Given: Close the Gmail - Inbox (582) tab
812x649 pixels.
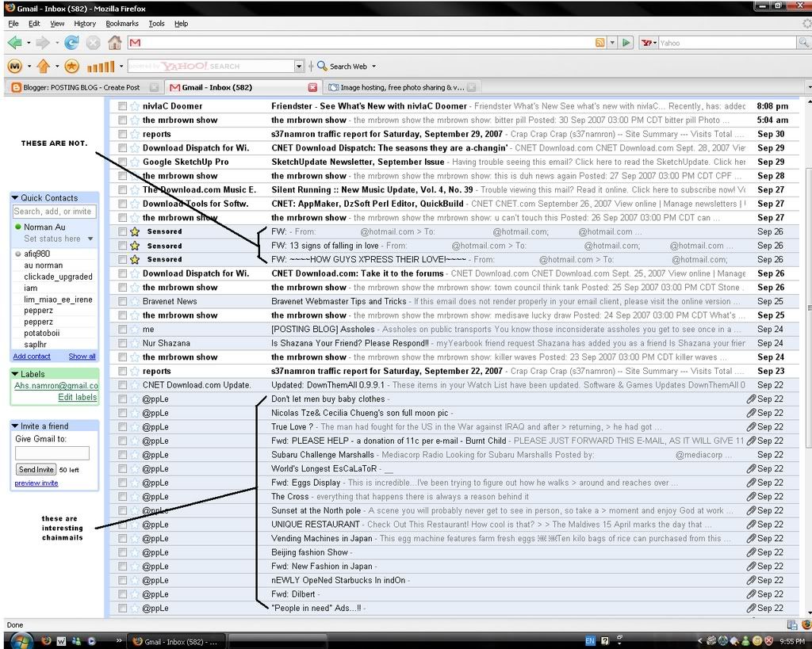Looking at the screenshot, I should (312, 87).
